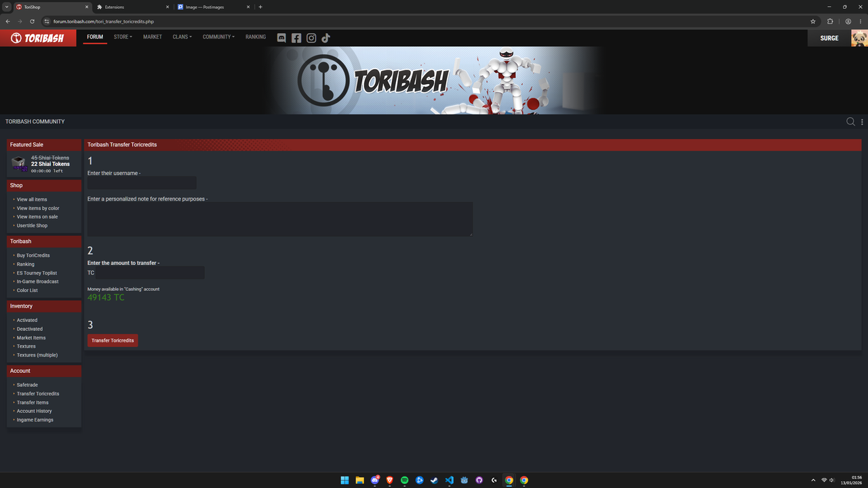
Task: Focus the recipient username input field
Action: [142, 183]
